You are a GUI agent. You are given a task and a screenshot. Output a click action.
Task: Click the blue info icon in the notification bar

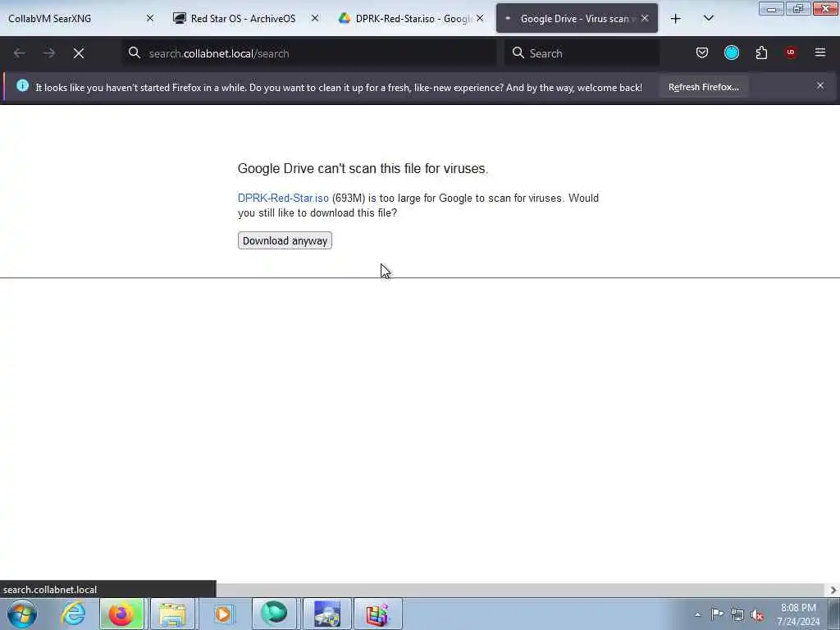point(22,85)
